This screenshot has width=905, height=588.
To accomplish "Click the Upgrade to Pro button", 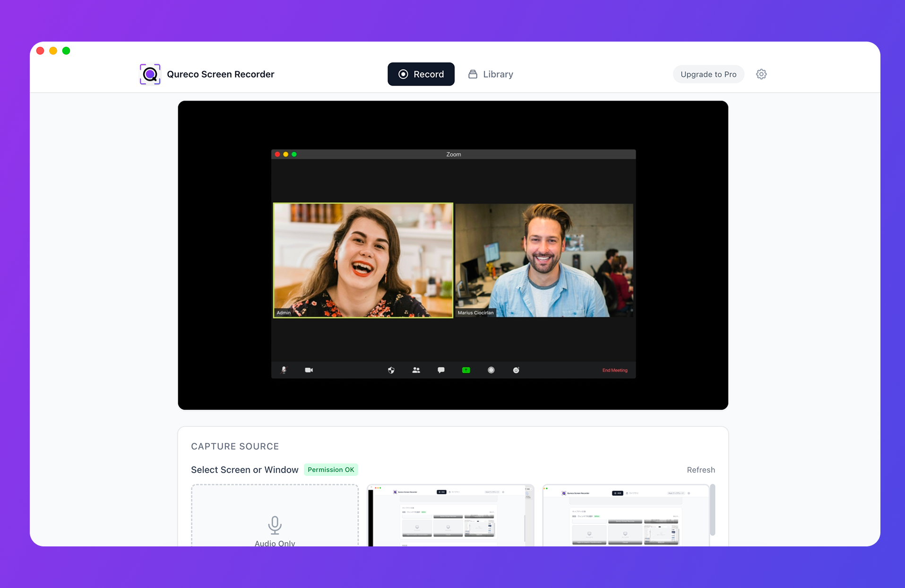I will pyautogui.click(x=708, y=74).
